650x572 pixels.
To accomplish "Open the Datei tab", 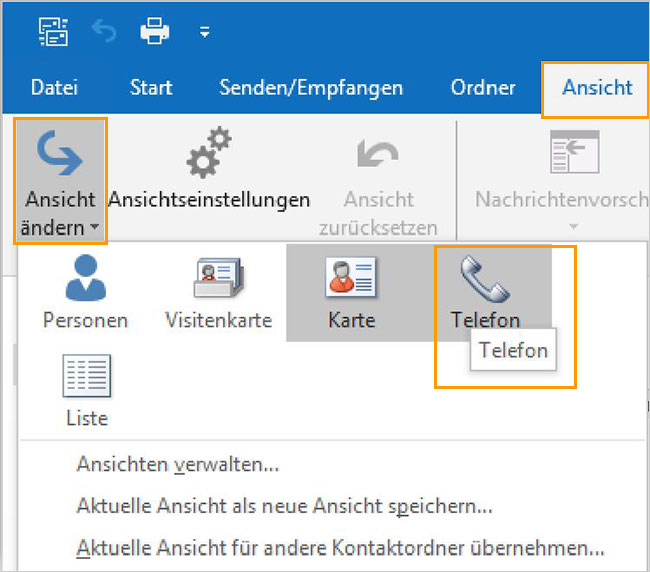I will pos(54,87).
